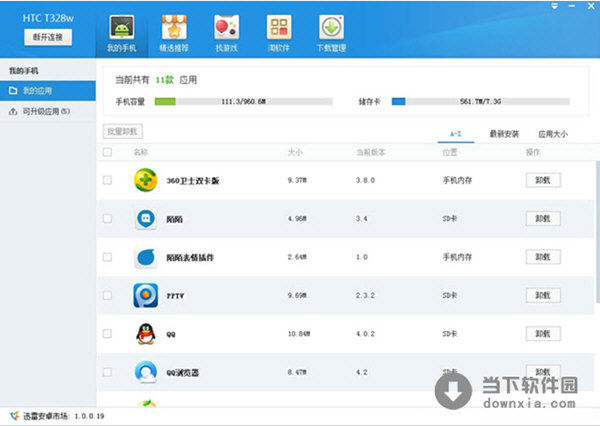The width and height of the screenshot is (600, 426).
Task: Click the QQ penguin app icon
Action: tap(146, 334)
